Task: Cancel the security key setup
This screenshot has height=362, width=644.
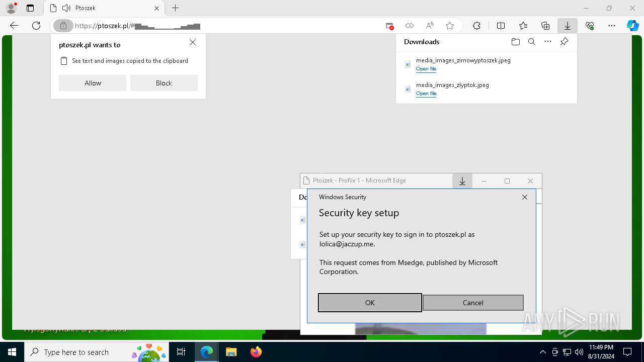Action: coord(473,303)
